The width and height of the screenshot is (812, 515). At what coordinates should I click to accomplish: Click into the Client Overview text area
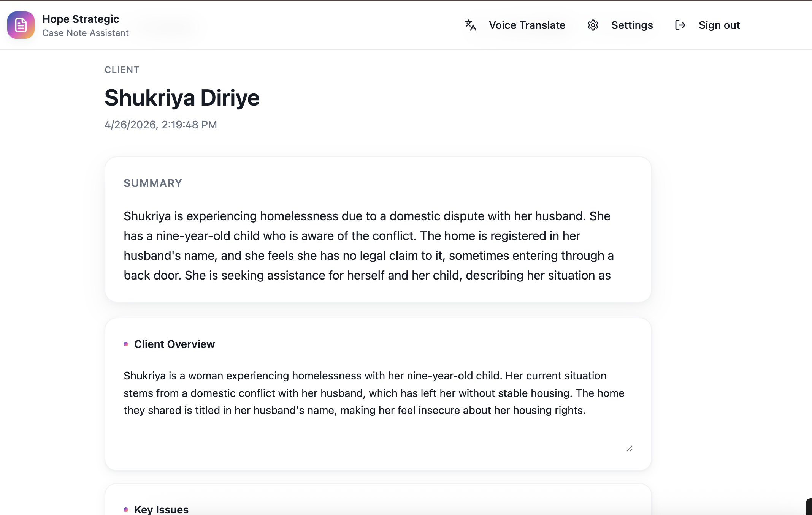click(374, 393)
